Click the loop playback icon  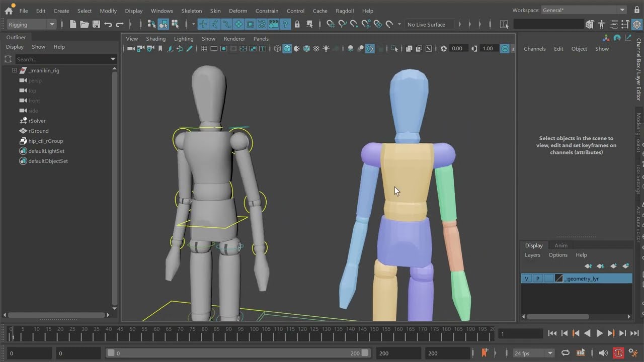coord(566,353)
